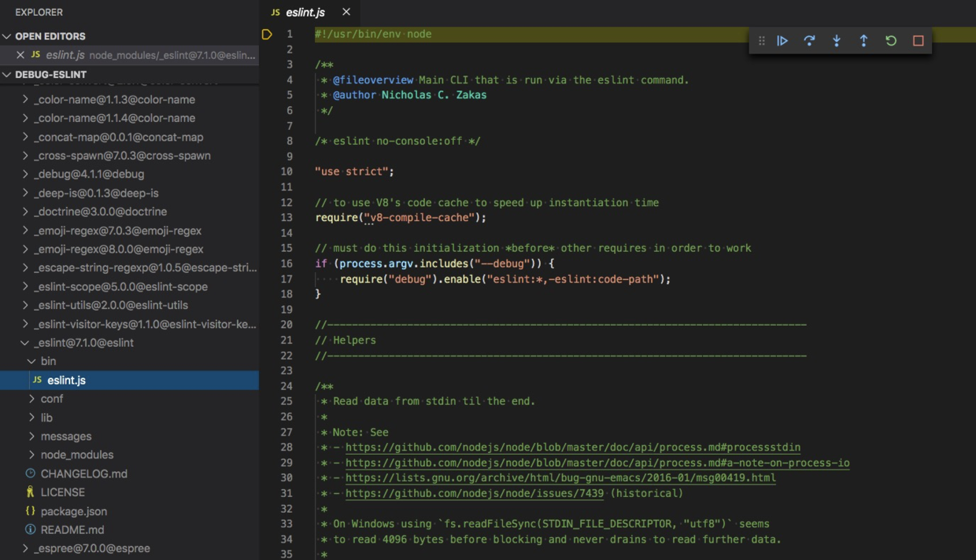The image size is (976, 560).
Task: Click the yellow debug arrow next to line 1
Action: [267, 34]
